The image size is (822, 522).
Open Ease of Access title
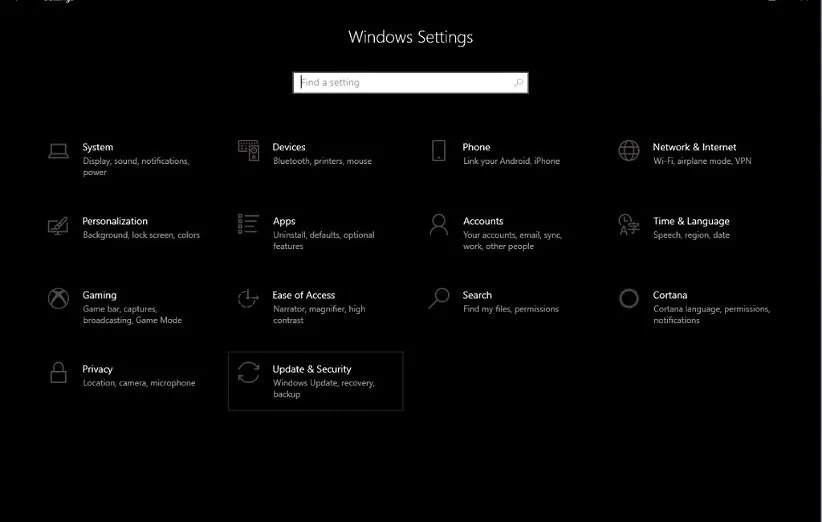pos(304,295)
